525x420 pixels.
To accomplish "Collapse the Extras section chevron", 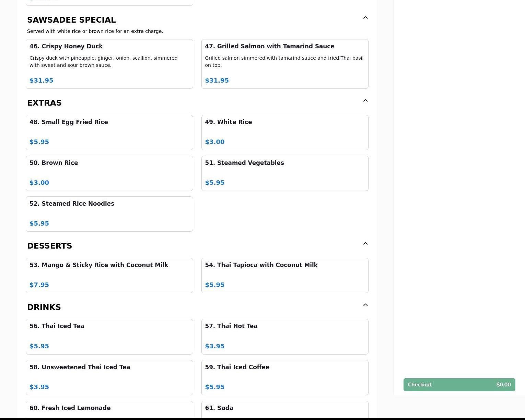I will coord(365,101).
